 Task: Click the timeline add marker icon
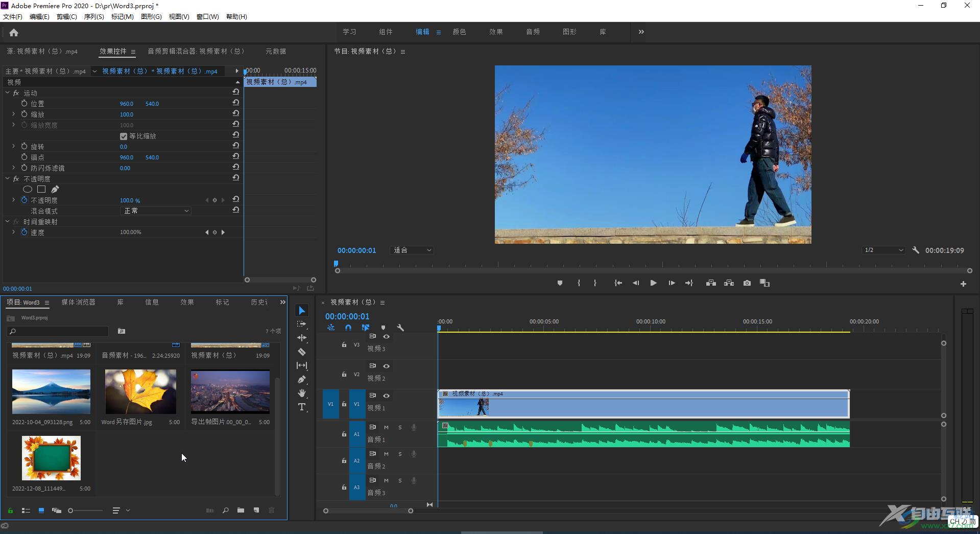383,328
